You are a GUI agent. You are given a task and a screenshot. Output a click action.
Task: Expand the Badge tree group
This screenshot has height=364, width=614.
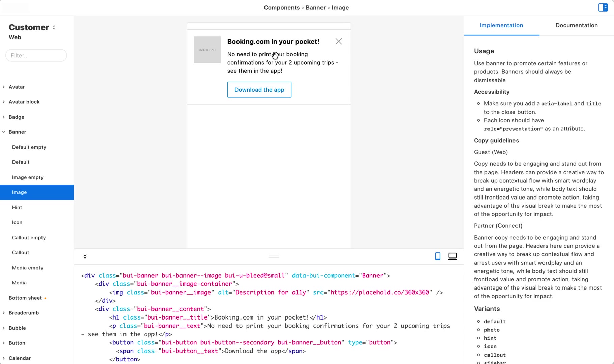[x=17, y=117]
